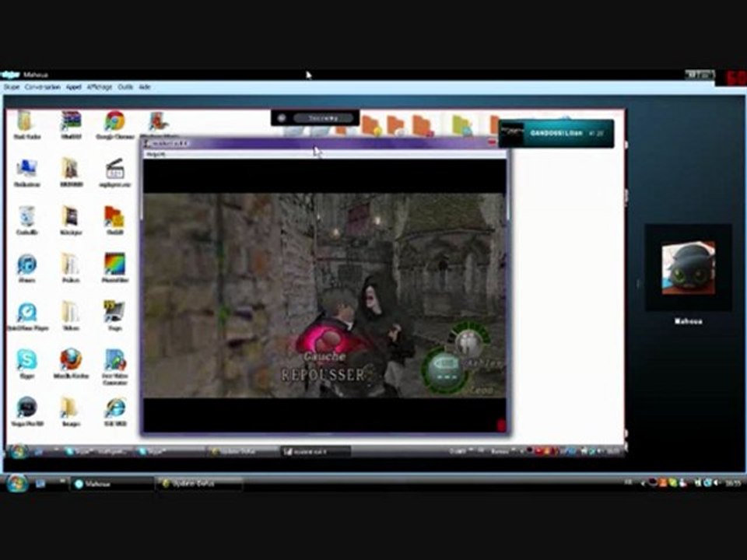Open the folder icon beside QuickTime Player
This screenshot has width=747, height=560.
pyautogui.click(x=71, y=317)
